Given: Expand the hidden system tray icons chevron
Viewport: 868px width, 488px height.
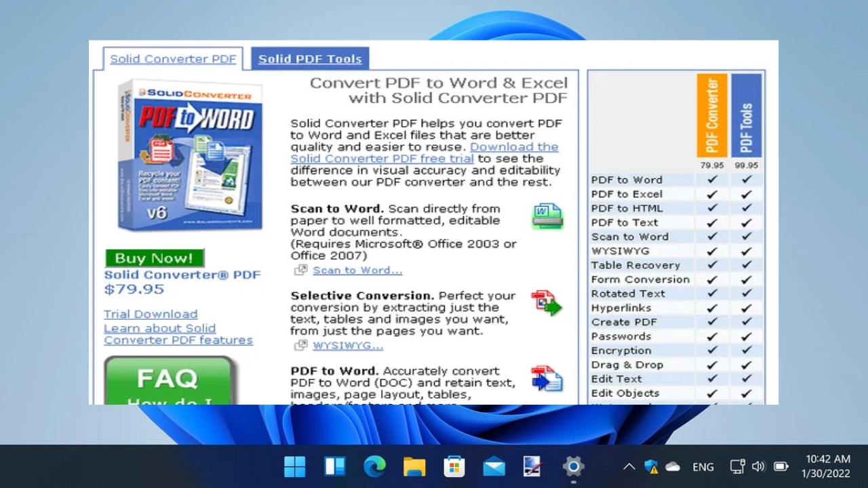Looking at the screenshot, I should pyautogui.click(x=629, y=466).
